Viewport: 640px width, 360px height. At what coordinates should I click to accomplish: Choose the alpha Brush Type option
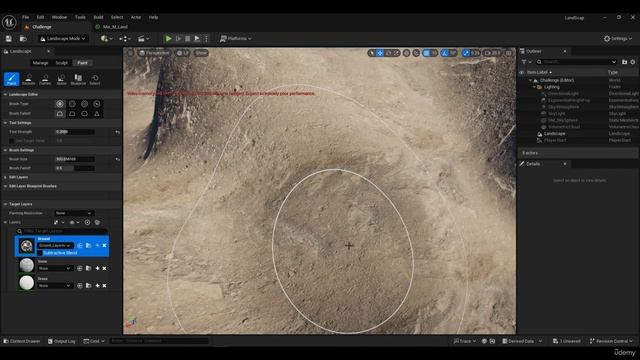72,104
